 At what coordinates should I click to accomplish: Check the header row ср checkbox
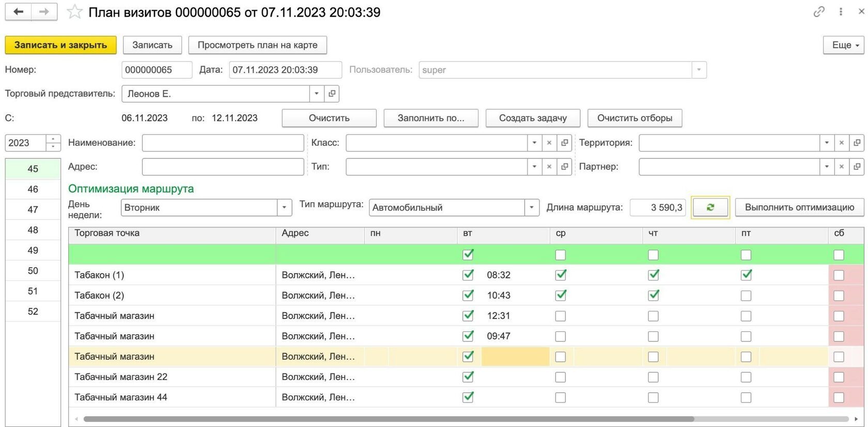[561, 255]
